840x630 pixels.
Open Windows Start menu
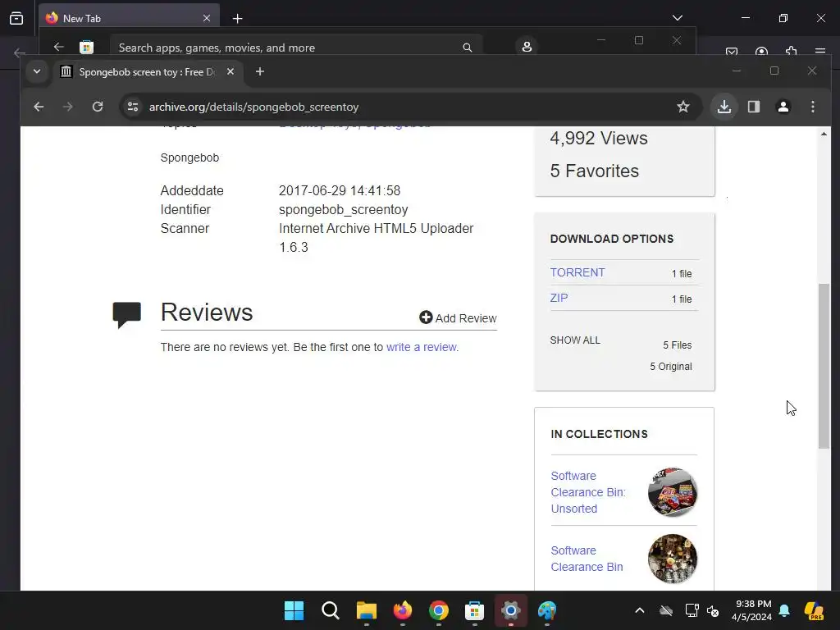294,610
